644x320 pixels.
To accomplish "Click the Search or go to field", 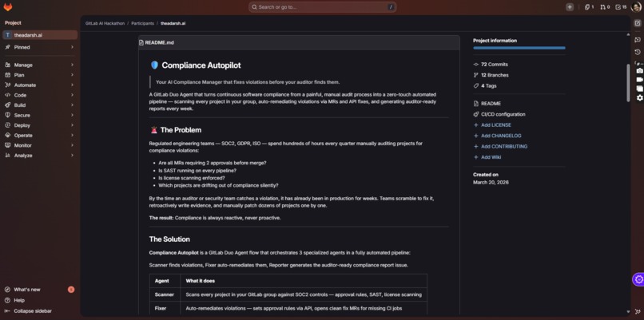I will pos(323,7).
